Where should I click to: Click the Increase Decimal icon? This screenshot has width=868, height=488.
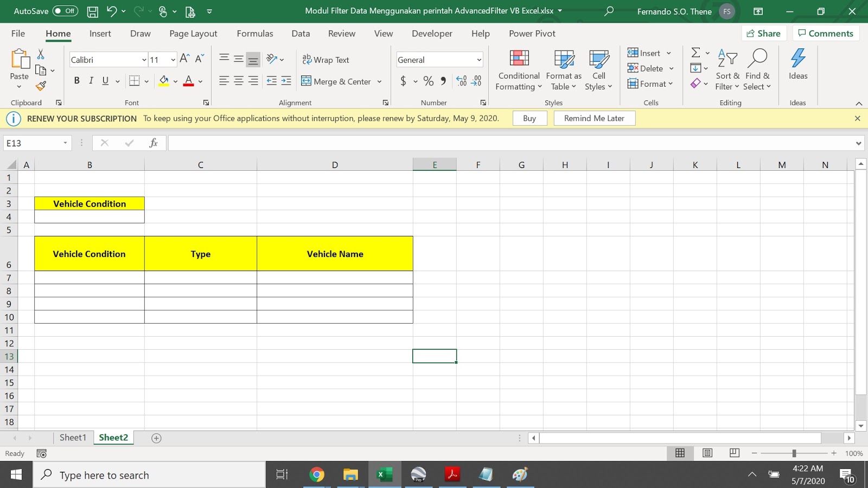click(462, 81)
